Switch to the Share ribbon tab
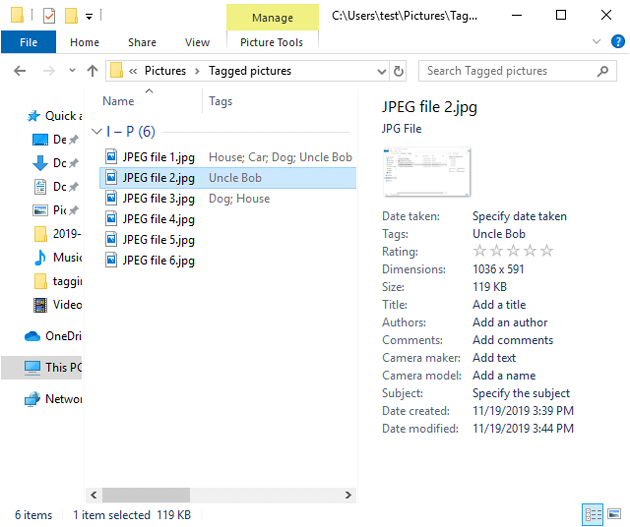The image size is (630, 527). click(142, 42)
